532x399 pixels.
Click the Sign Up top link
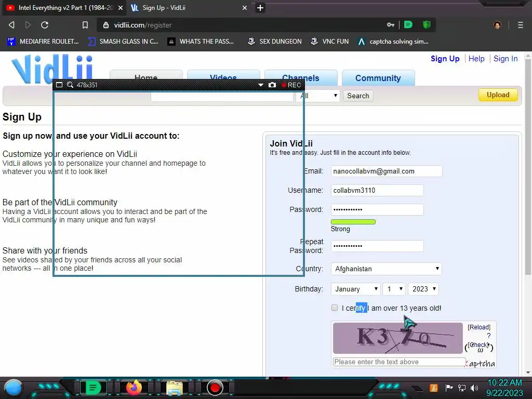tap(445, 59)
